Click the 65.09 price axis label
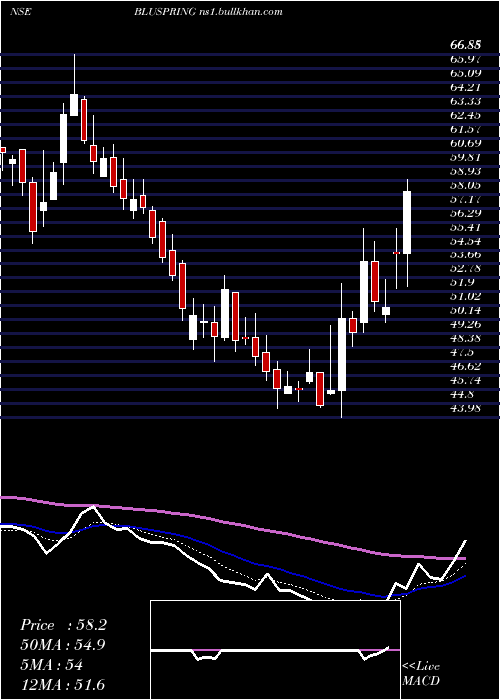This screenshot has width=500, height=700. pyautogui.click(x=466, y=73)
